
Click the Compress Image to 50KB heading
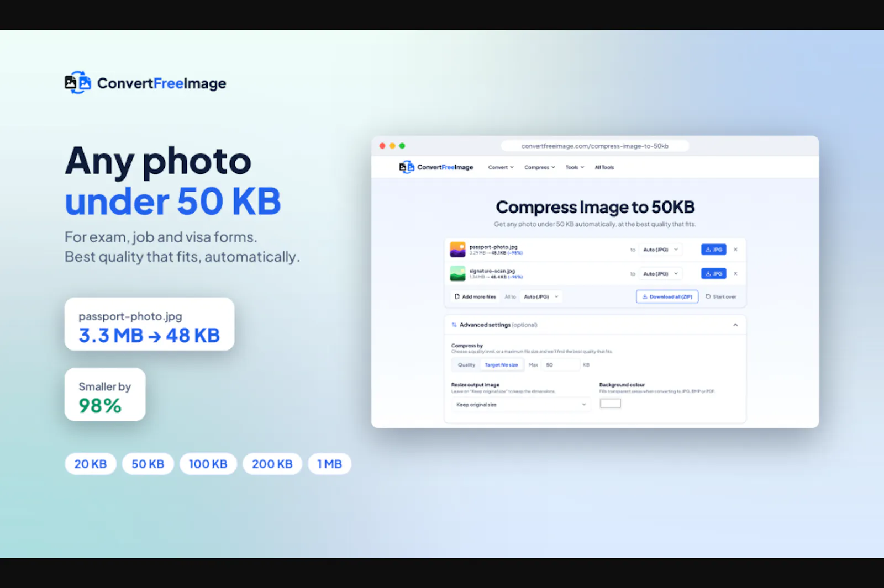click(x=595, y=207)
